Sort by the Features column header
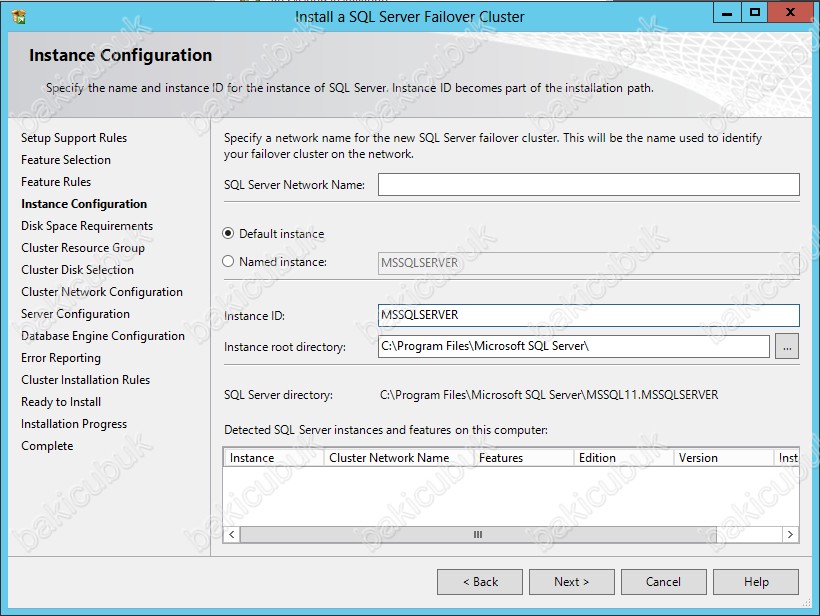820x616 pixels. (x=523, y=458)
